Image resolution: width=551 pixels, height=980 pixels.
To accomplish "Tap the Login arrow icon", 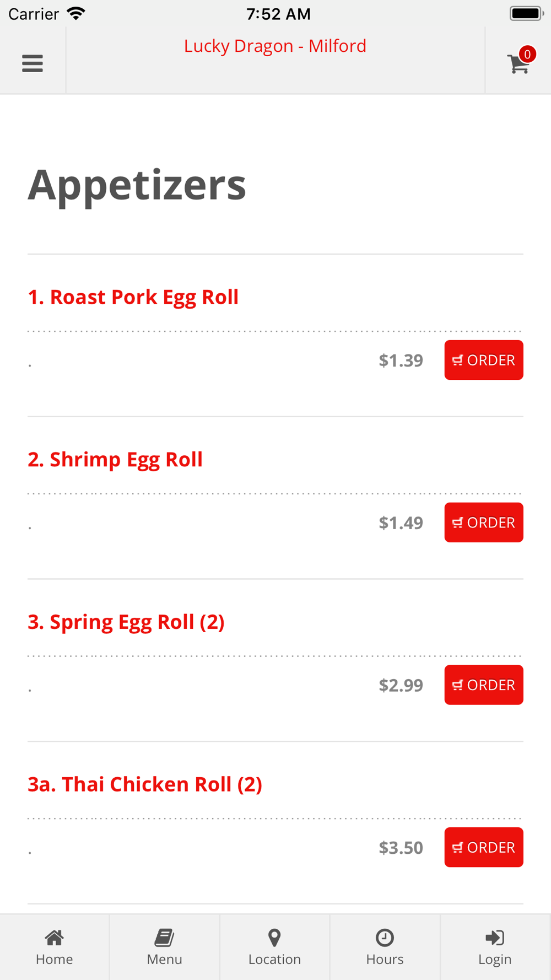I will tap(495, 938).
